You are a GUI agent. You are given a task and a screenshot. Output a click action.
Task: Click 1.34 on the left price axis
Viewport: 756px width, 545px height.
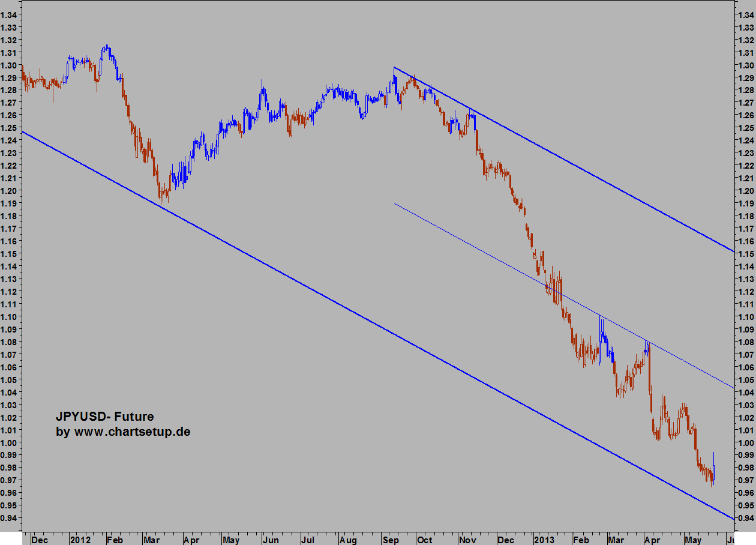8,14
